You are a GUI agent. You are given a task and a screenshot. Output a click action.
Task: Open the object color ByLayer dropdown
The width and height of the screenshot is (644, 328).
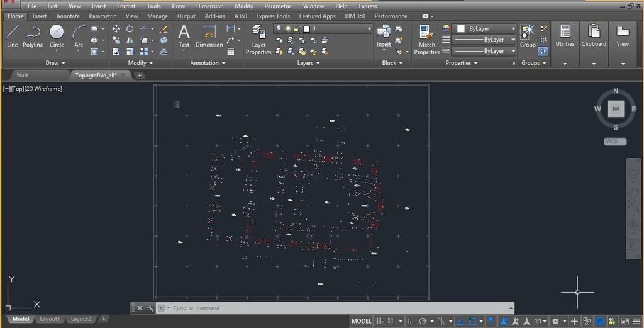(x=484, y=28)
